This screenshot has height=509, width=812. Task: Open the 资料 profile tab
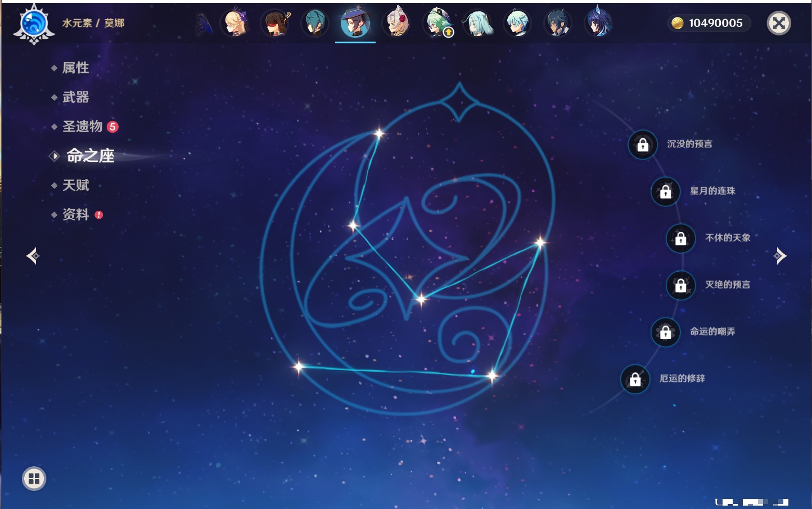point(77,214)
